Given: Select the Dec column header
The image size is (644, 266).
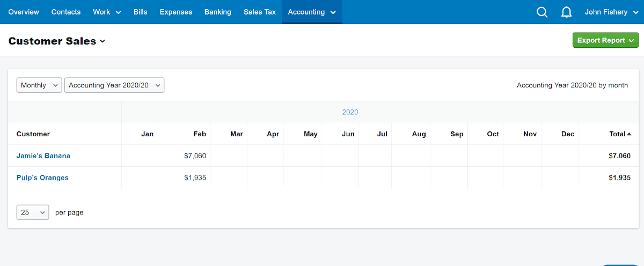Looking at the screenshot, I should click(568, 134).
